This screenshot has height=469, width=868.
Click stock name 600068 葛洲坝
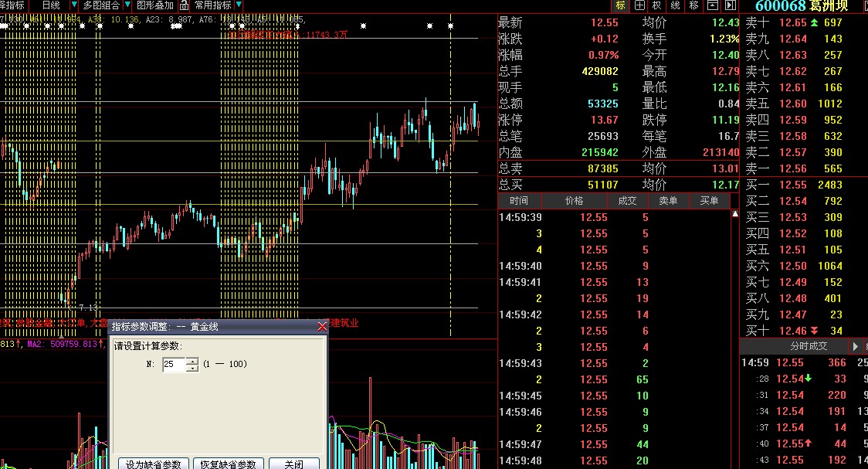[802, 6]
